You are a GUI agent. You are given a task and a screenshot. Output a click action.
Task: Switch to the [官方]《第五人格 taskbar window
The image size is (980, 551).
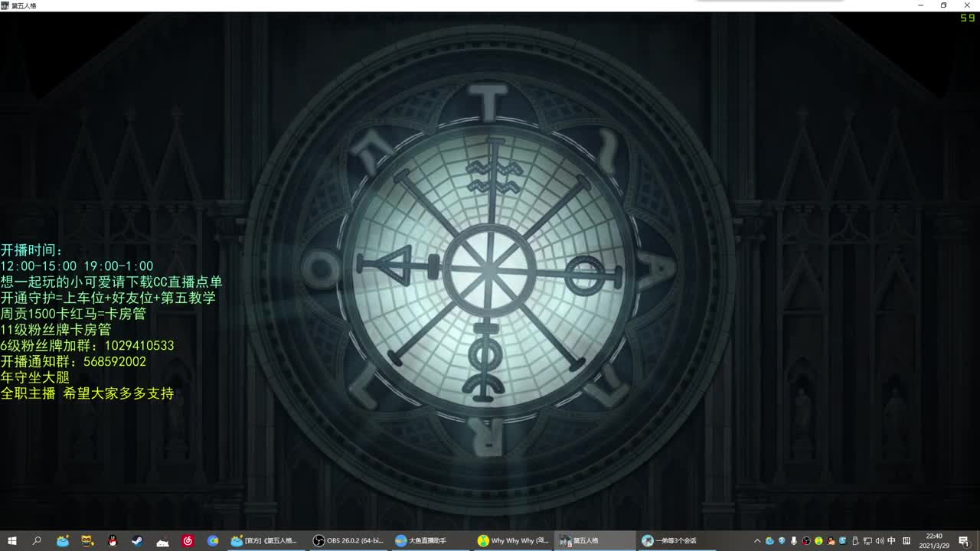pyautogui.click(x=266, y=541)
